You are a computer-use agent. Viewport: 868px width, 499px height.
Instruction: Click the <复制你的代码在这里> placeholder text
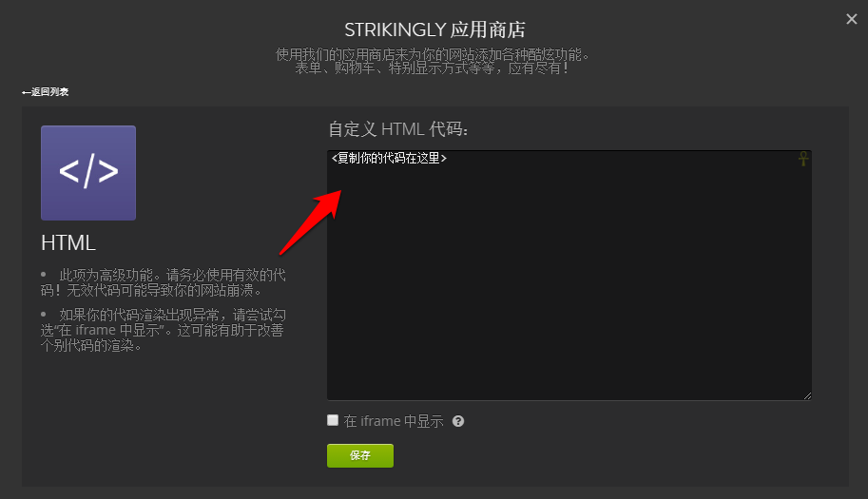(389, 158)
